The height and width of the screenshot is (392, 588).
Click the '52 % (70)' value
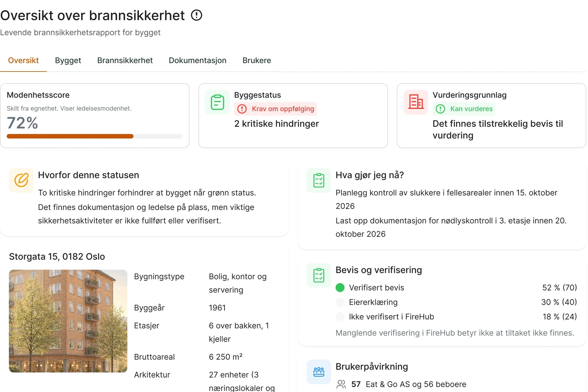560,287
